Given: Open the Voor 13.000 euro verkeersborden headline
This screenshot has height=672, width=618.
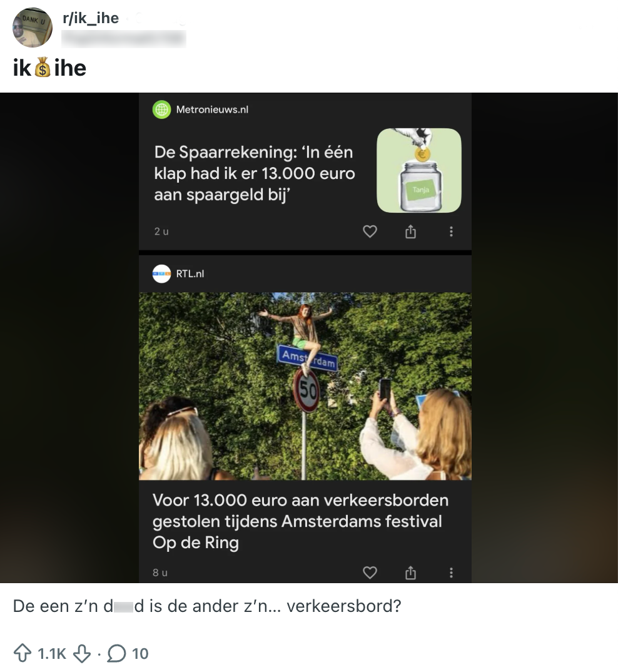Looking at the screenshot, I should (300, 521).
